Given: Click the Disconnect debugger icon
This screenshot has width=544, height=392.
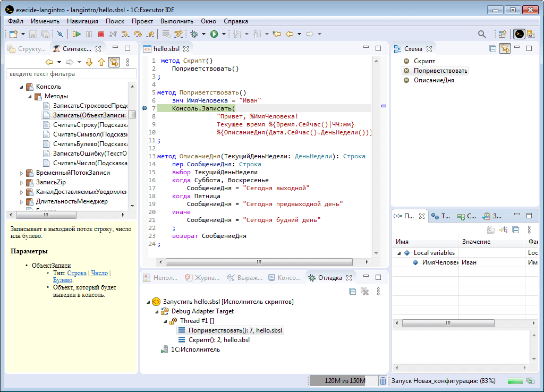Looking at the screenshot, I should pos(113,34).
